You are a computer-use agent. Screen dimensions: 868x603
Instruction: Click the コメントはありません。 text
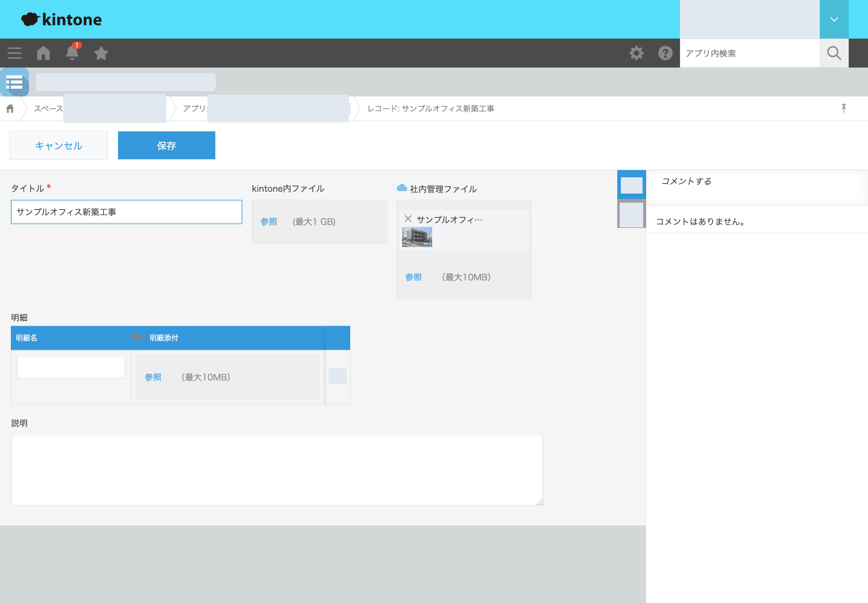[x=700, y=221]
